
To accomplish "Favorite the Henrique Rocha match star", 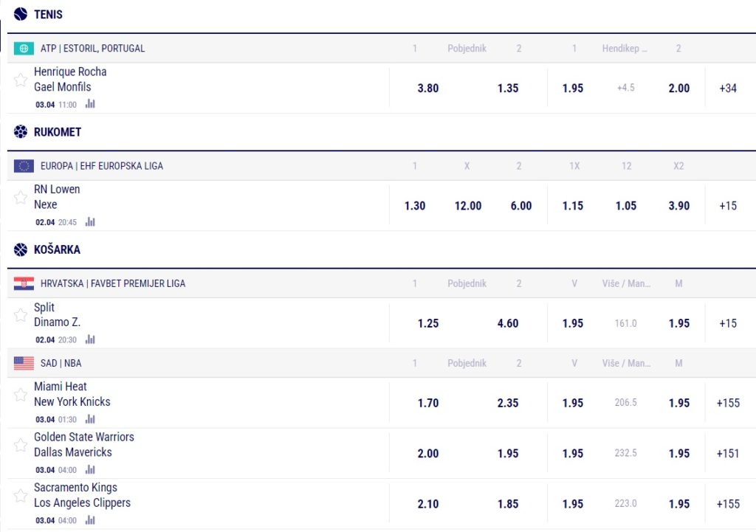I will (x=21, y=80).
